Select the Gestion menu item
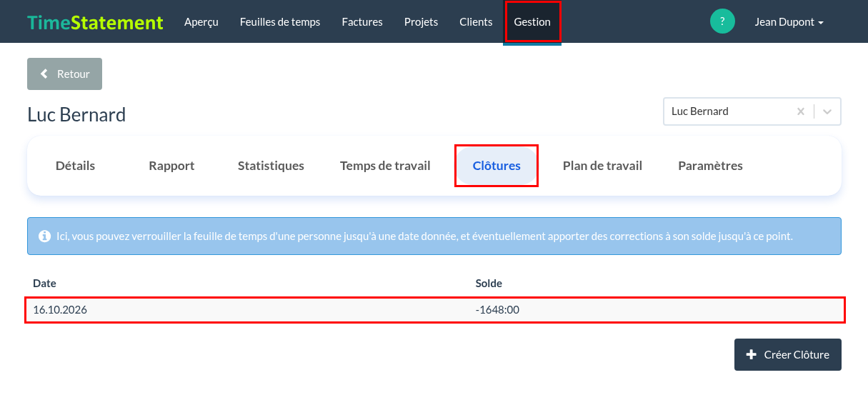Viewport: 868px width, 395px height. (532, 22)
